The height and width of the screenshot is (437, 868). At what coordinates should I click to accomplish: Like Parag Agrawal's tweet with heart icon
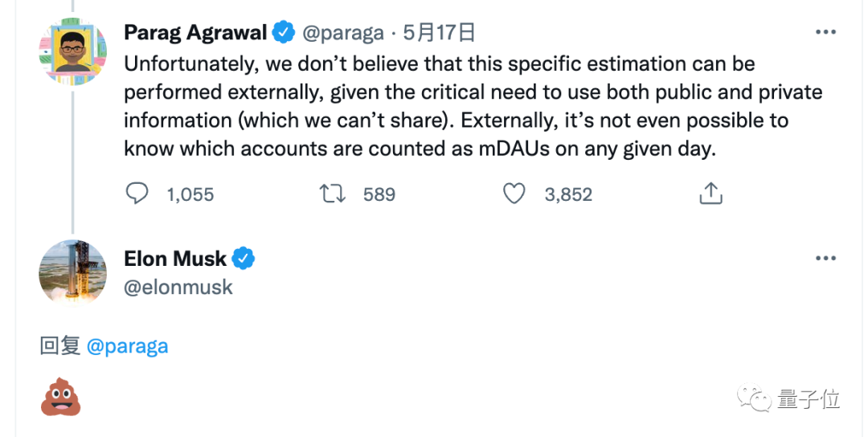[514, 194]
